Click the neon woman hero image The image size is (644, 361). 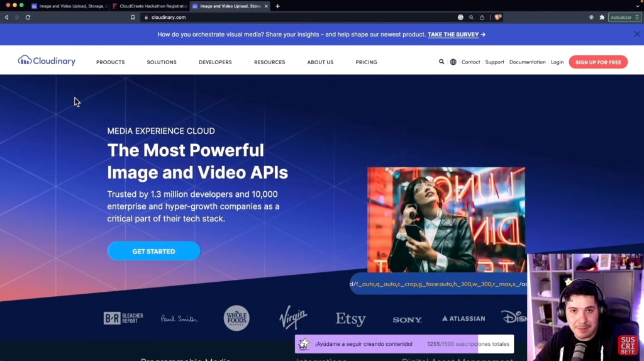446,219
